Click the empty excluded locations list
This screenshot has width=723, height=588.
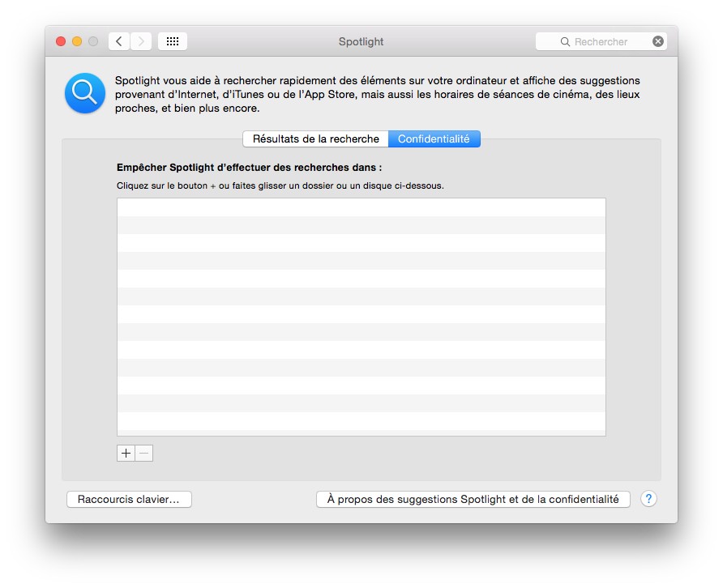coord(361,317)
